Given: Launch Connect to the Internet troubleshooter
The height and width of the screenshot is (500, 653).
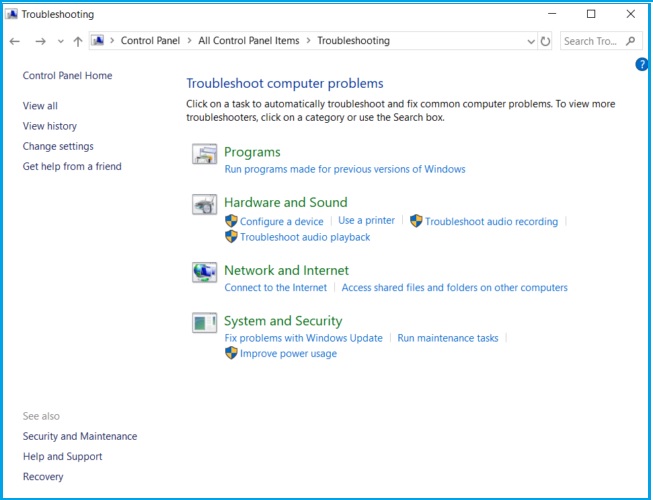Looking at the screenshot, I should (x=276, y=287).
